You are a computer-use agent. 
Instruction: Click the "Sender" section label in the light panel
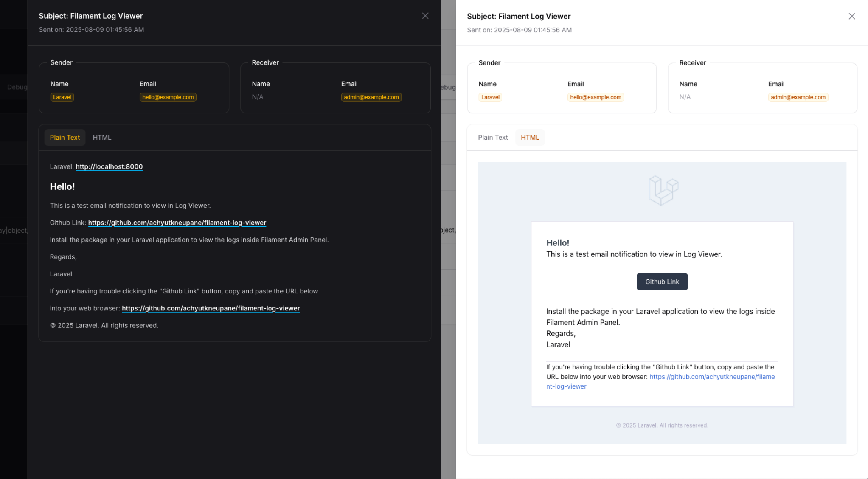pos(489,63)
